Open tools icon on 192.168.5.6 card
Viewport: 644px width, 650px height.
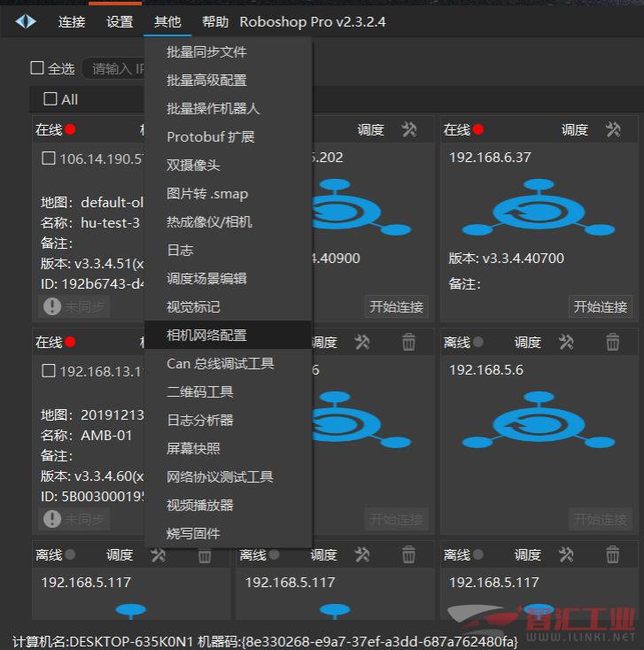coord(566,343)
